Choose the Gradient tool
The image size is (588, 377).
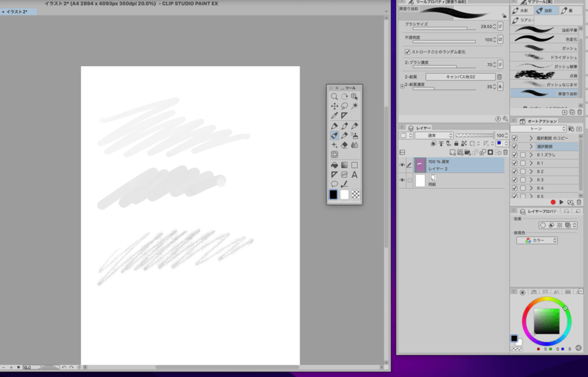coord(344,164)
